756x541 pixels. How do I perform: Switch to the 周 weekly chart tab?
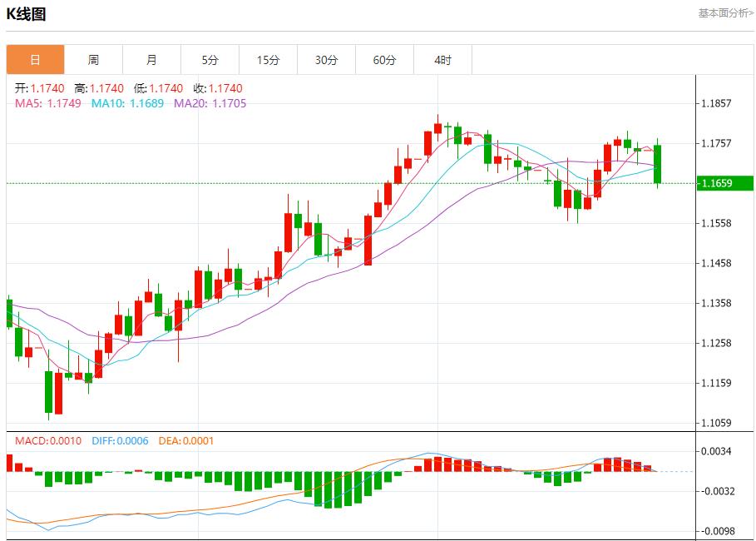tap(94, 59)
